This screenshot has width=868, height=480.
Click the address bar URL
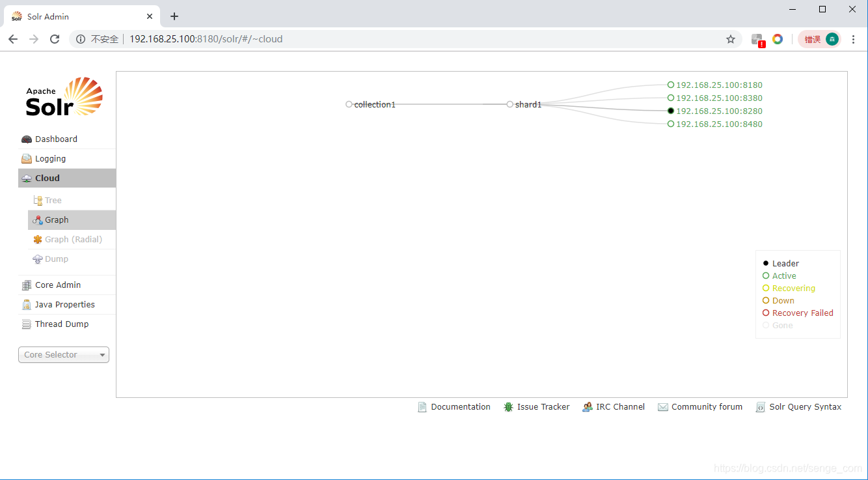point(206,39)
